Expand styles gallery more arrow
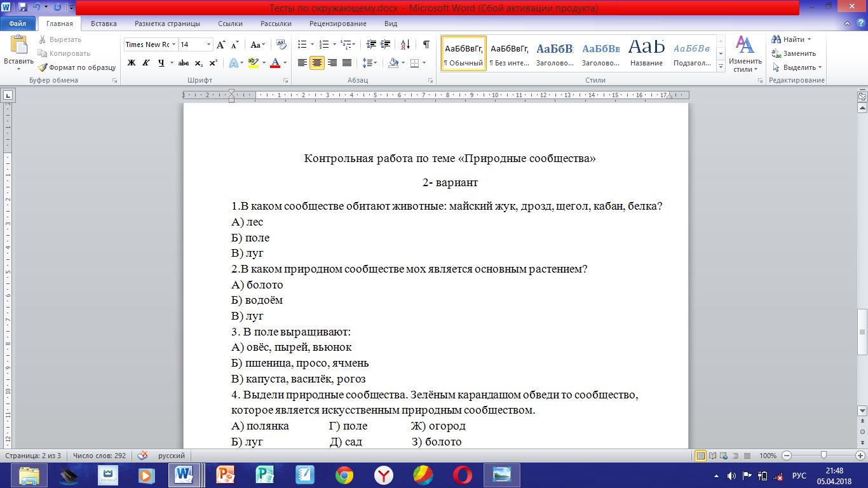This screenshot has width=868, height=488. (721, 67)
